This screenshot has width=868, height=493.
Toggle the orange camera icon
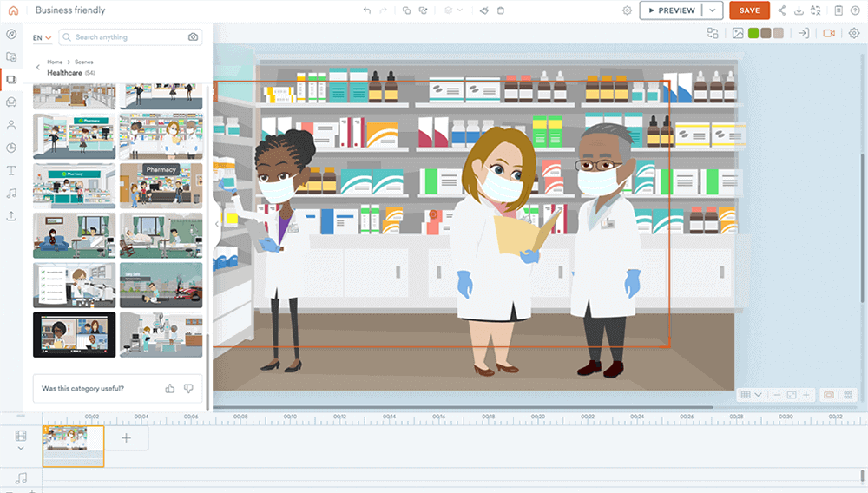(829, 34)
